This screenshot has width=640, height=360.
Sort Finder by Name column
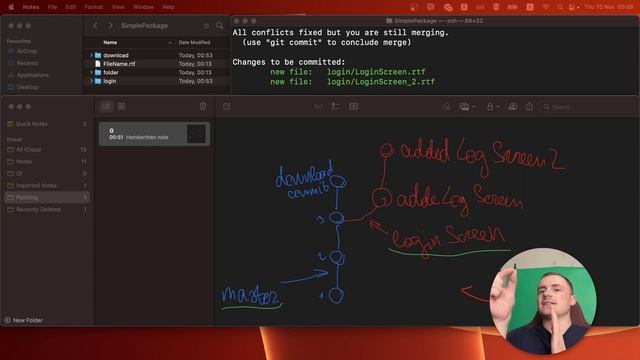point(110,42)
